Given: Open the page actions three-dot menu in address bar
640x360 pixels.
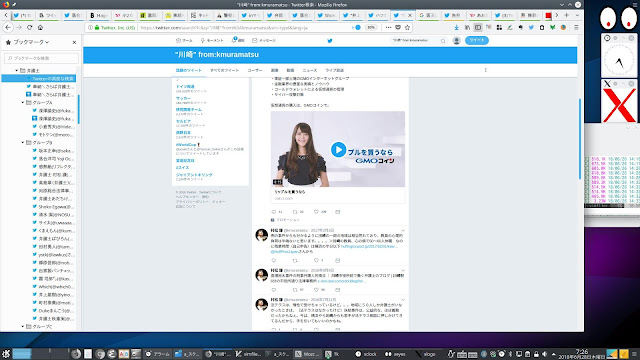Looking at the screenshot, I should point(388,27).
